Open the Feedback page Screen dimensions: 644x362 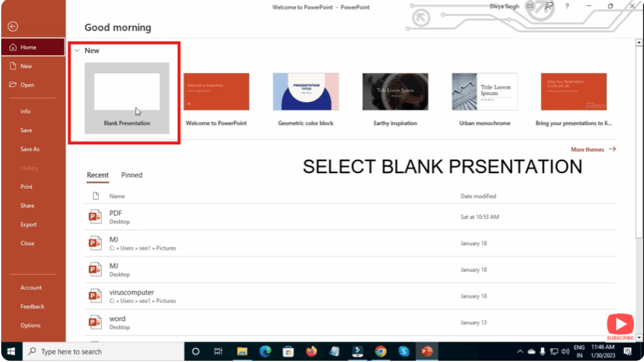33,307
